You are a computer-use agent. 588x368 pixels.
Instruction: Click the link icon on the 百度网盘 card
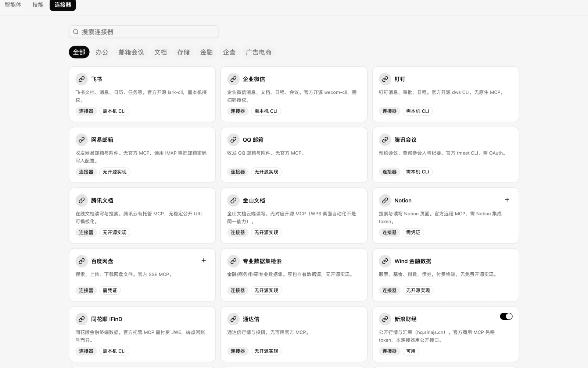coord(82,261)
